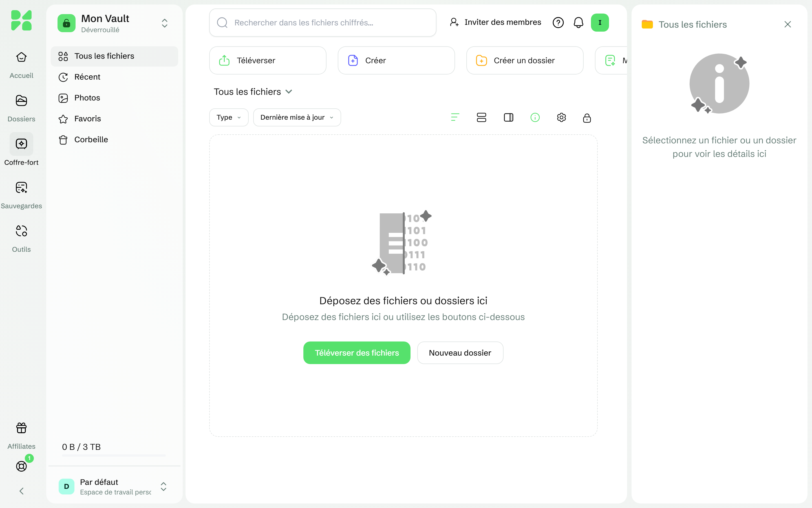
Task: Click the green unlocked vault icon
Action: coord(67,23)
